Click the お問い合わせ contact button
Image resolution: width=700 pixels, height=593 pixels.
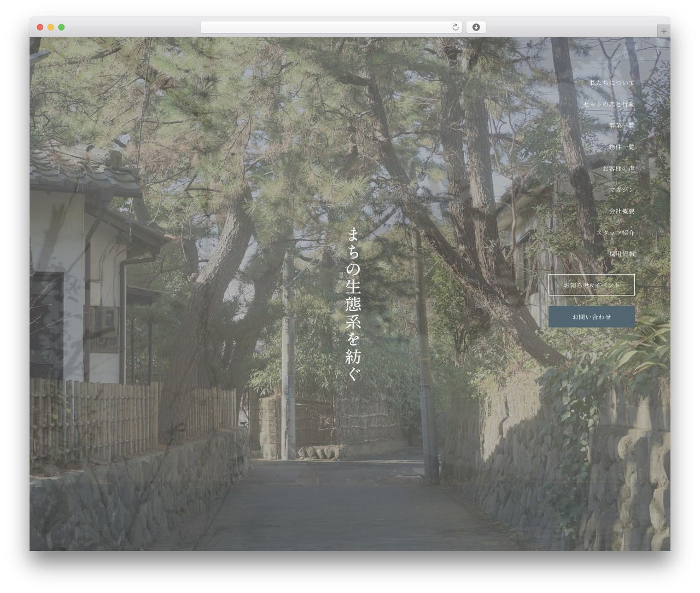(592, 317)
